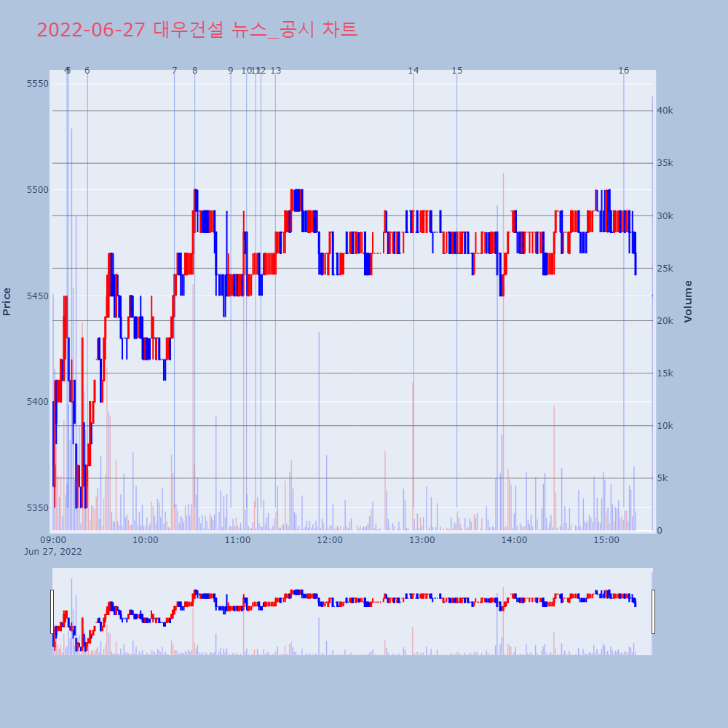
Task: Click the 20k volume tick label
Action: point(665,321)
